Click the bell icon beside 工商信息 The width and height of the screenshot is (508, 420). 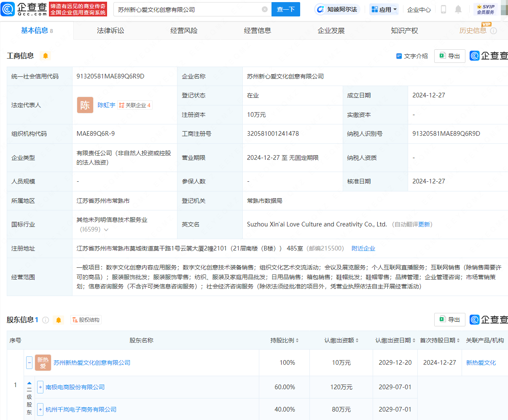(46, 56)
